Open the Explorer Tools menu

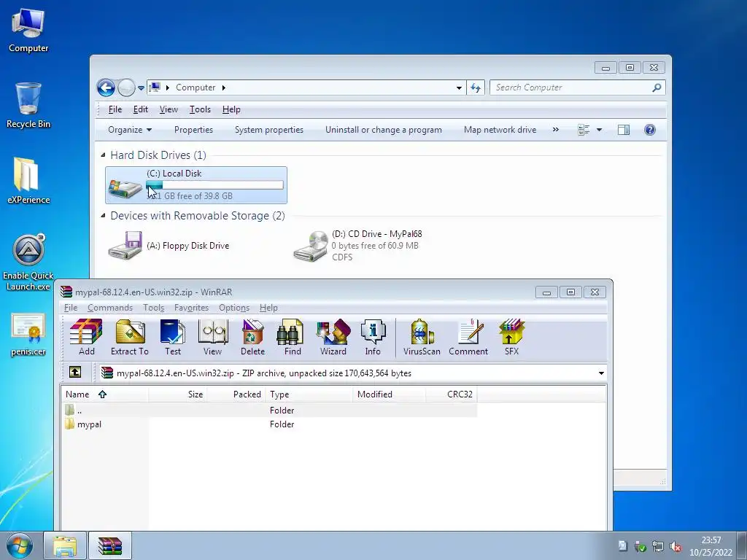point(200,109)
